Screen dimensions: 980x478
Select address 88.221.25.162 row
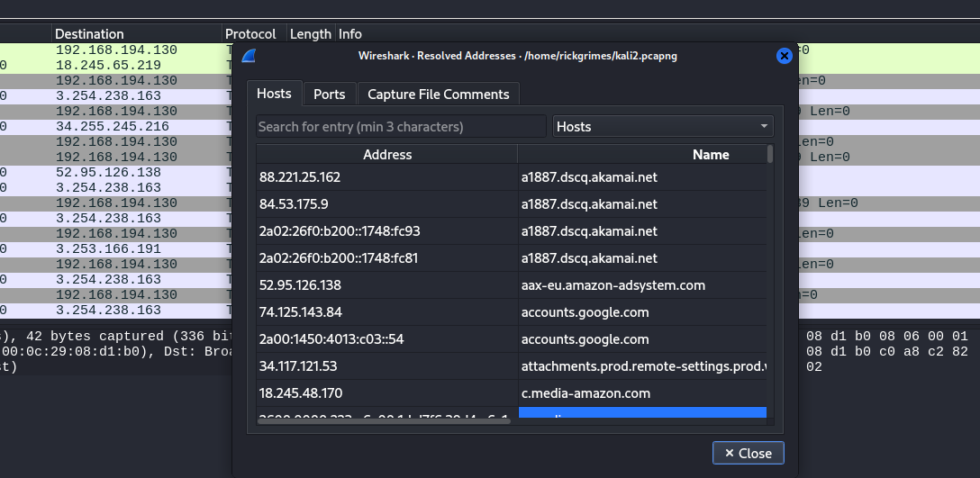pyautogui.click(x=387, y=177)
